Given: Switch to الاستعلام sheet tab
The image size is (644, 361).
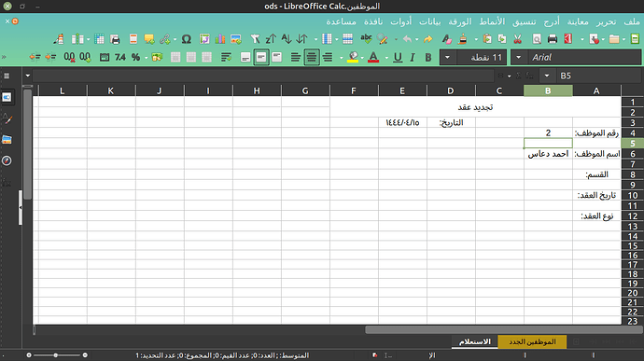Looking at the screenshot, I should click(x=475, y=341).
